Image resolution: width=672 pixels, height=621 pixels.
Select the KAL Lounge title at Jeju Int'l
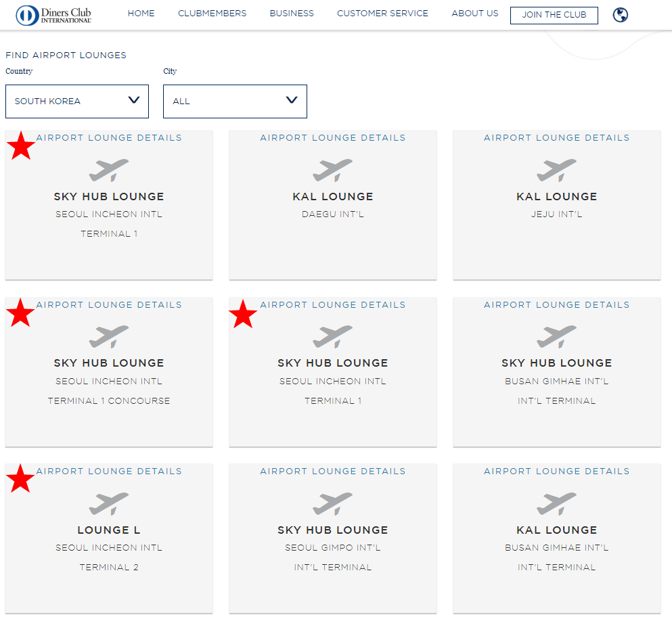pyautogui.click(x=557, y=197)
